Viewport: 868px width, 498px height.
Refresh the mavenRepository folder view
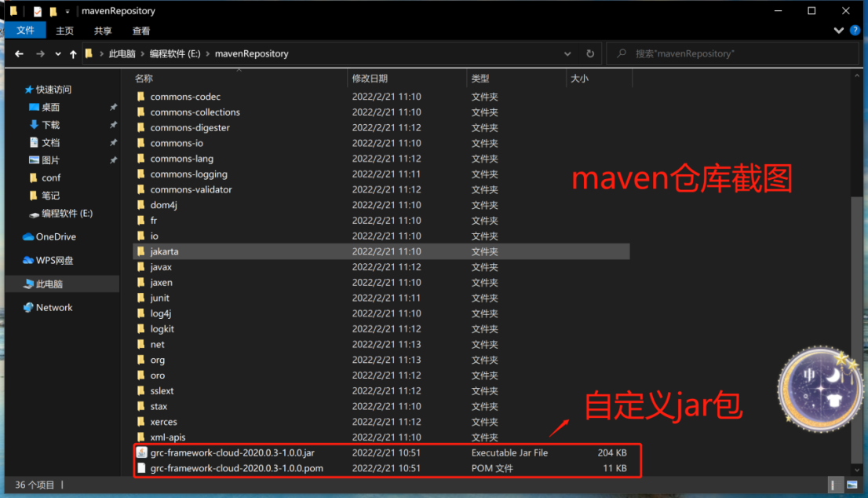(590, 53)
